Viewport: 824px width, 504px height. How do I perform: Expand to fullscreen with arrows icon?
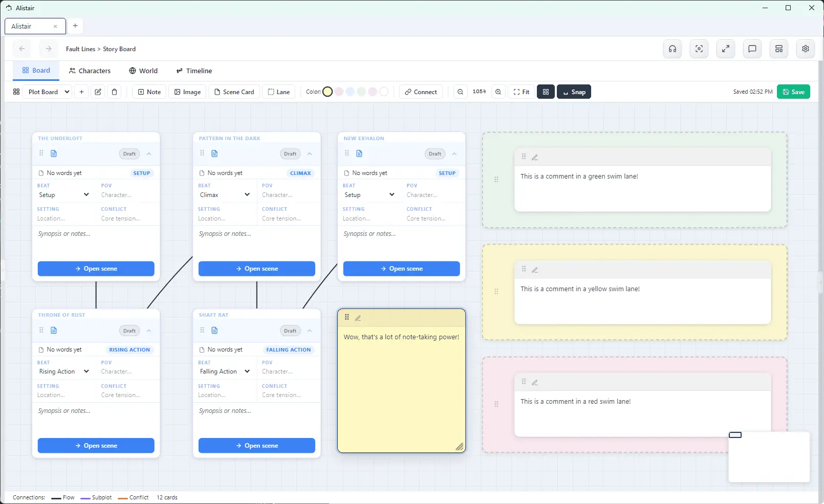click(x=726, y=49)
